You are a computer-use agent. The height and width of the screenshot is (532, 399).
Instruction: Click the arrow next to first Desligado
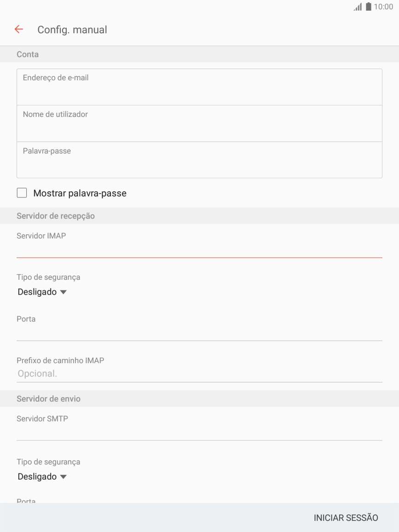click(64, 292)
